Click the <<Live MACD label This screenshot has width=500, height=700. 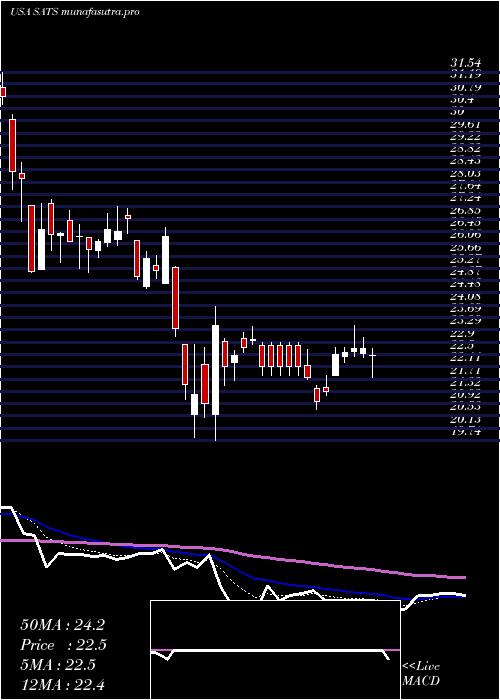point(421,674)
